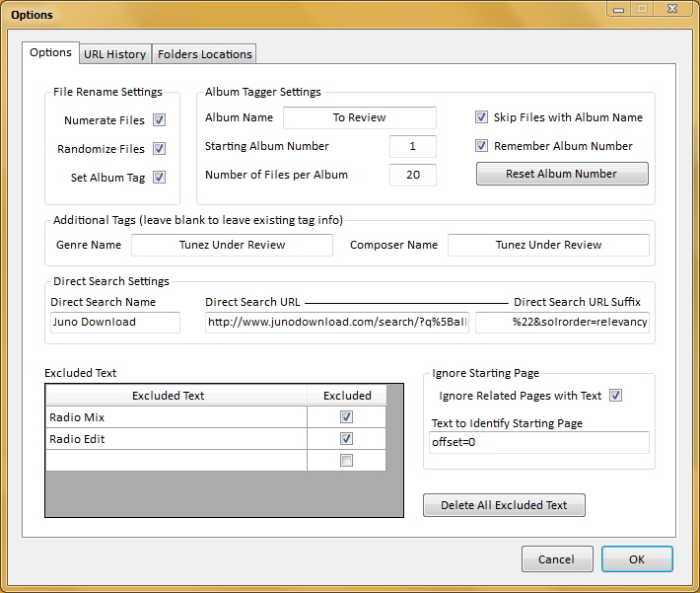Viewport: 700px width, 593px height.
Task: Toggle Ignore Related Pages with Text
Action: (x=616, y=396)
